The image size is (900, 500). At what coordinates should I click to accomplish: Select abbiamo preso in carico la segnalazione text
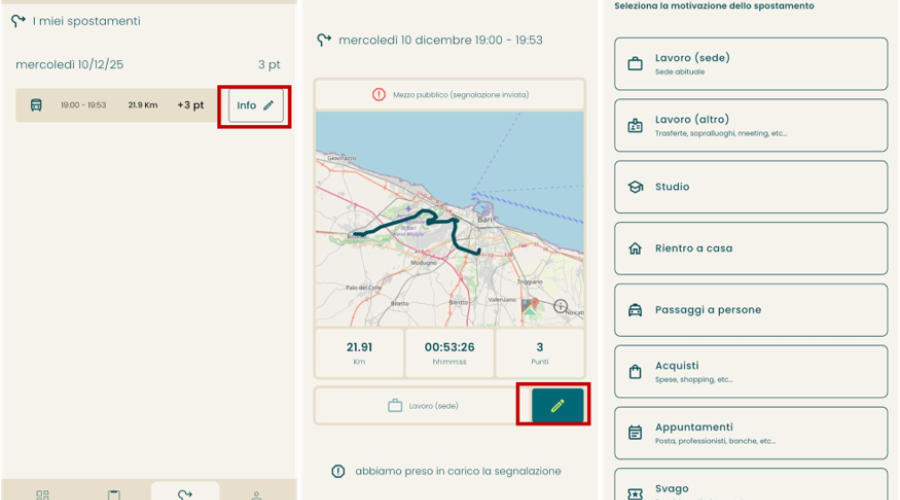point(458,471)
